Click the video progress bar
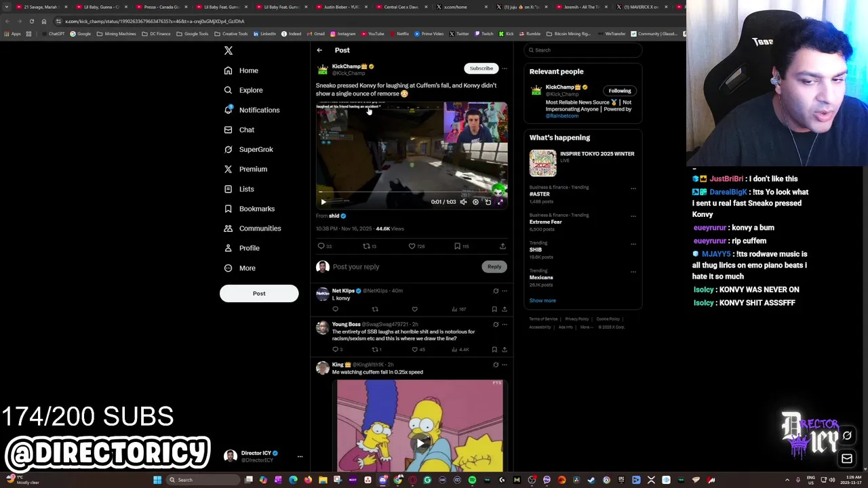The image size is (868, 488). click(412, 193)
